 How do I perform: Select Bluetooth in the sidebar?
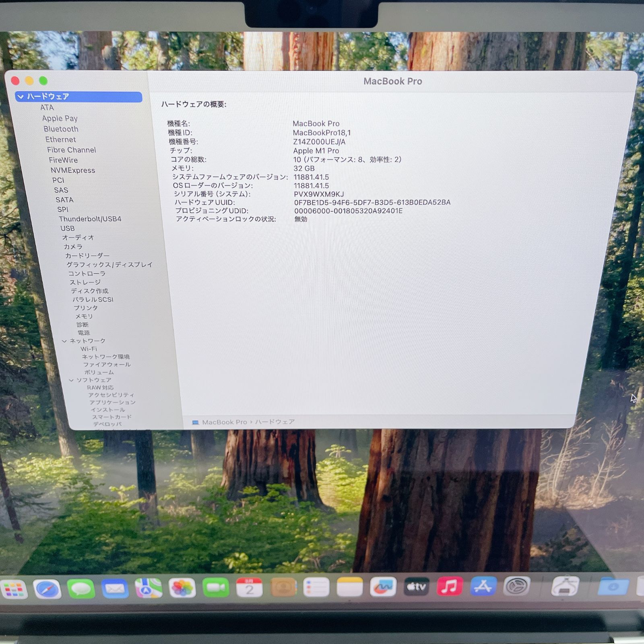click(x=61, y=129)
